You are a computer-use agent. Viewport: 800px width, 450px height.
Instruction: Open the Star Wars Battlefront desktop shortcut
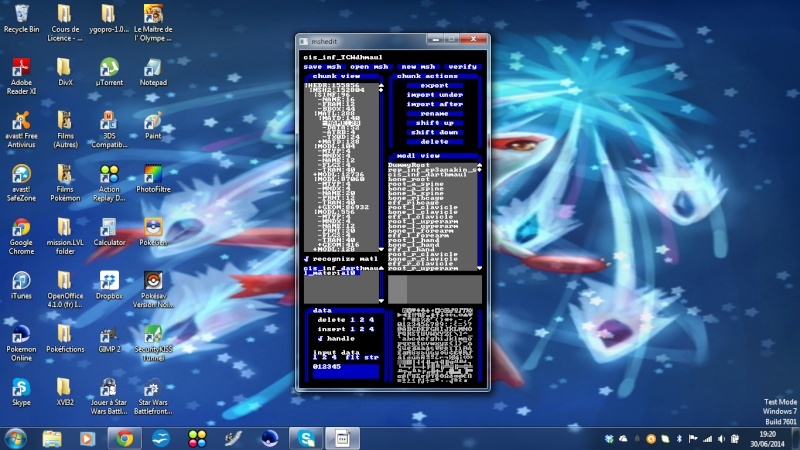(x=153, y=396)
